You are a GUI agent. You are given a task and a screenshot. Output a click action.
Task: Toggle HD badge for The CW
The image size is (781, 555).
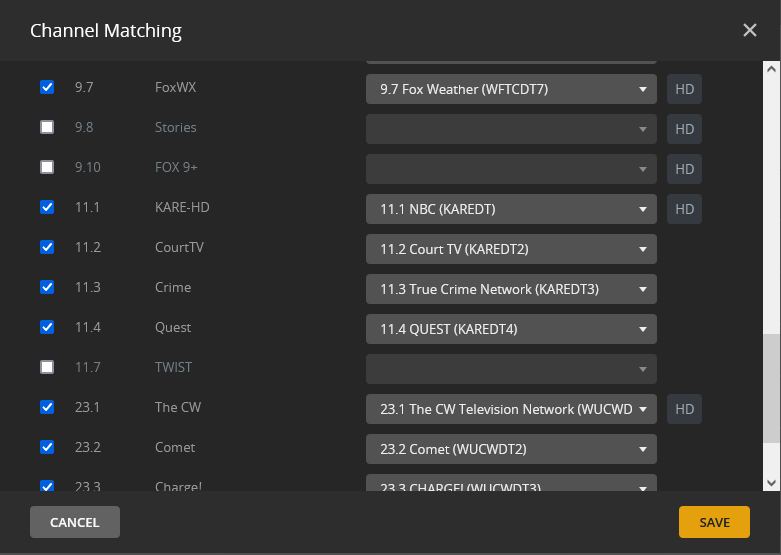pyautogui.click(x=684, y=409)
